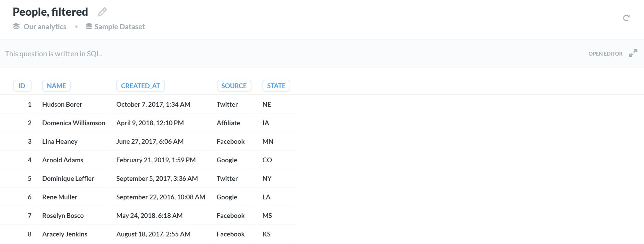Click the OPEN EDITOR button
Viewport: 644px width, 244px height.
click(x=605, y=54)
